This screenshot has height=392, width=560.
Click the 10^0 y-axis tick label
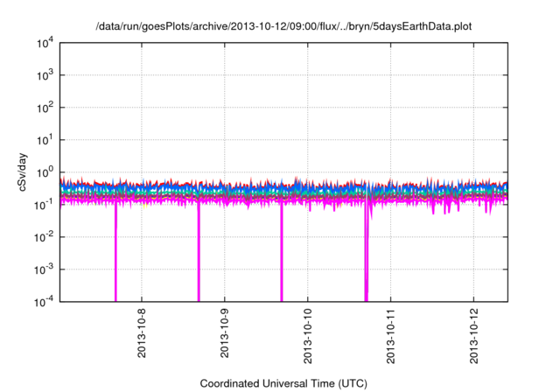click(45, 172)
